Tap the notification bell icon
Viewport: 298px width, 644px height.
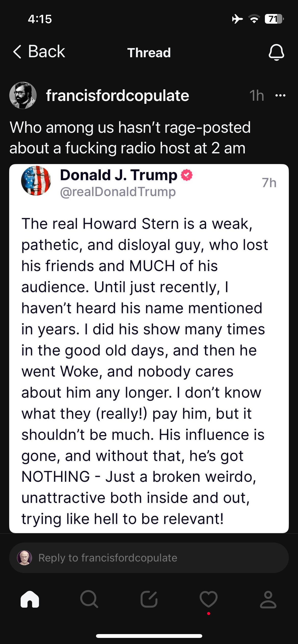point(276,52)
